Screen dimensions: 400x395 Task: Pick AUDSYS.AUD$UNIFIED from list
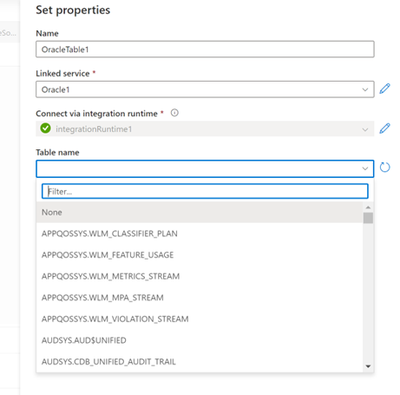200,340
